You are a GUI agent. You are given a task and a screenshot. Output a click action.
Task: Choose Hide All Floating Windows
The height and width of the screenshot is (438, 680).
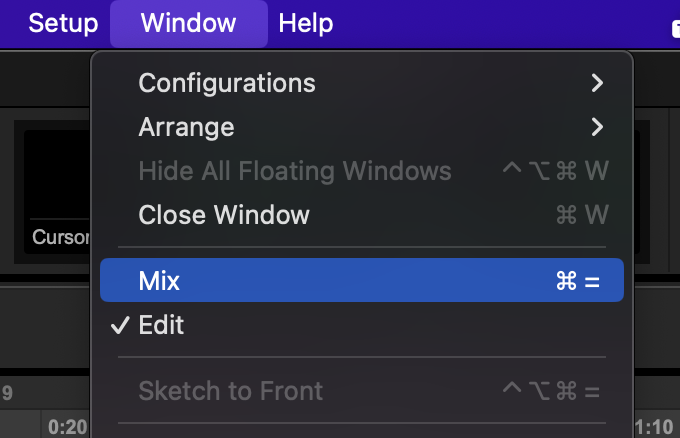pyautogui.click(x=362, y=171)
